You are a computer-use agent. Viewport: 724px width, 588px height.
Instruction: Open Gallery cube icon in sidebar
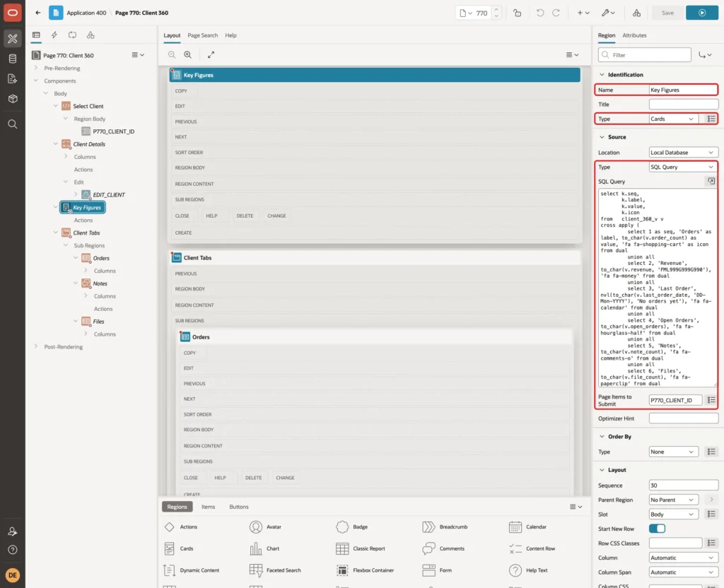point(13,99)
